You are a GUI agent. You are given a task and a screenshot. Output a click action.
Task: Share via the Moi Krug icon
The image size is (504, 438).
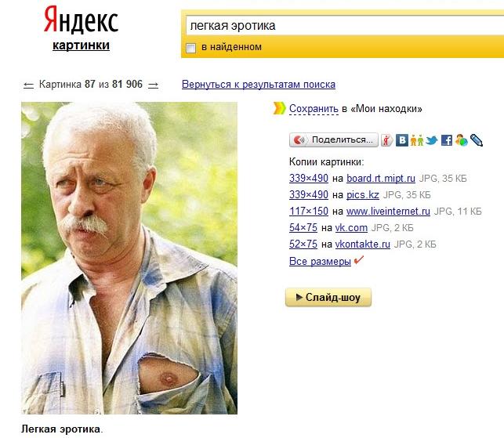[x=461, y=140]
